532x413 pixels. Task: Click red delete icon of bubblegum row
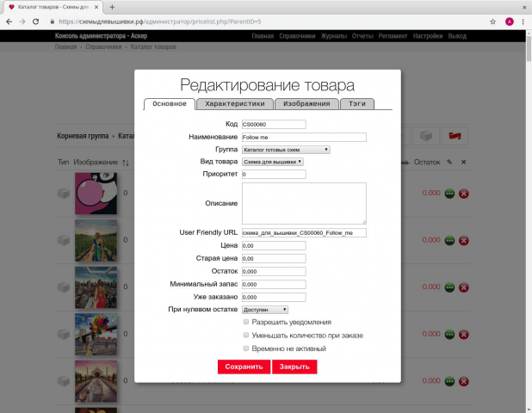(463, 194)
